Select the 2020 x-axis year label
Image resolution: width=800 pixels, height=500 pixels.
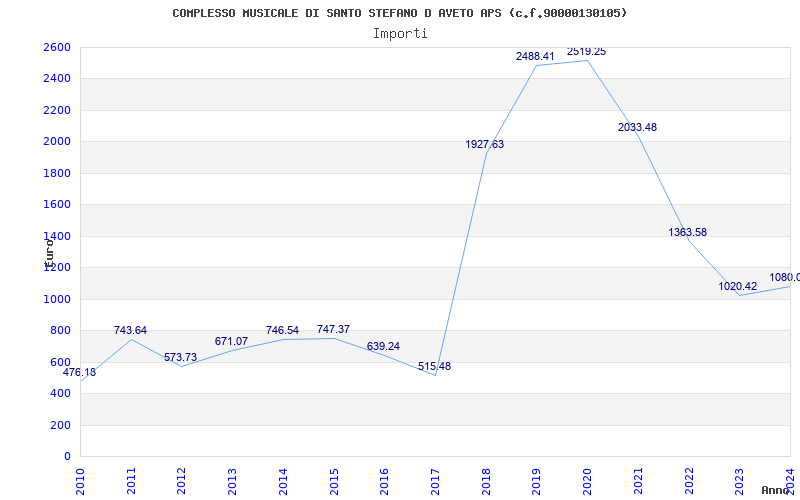tap(587, 481)
